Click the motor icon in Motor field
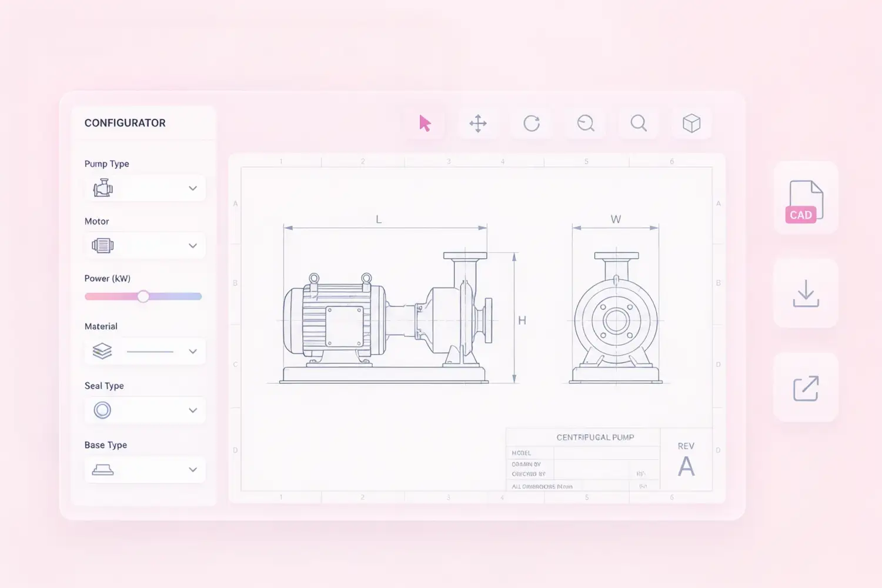Screen dimensions: 882x588 click(103, 246)
